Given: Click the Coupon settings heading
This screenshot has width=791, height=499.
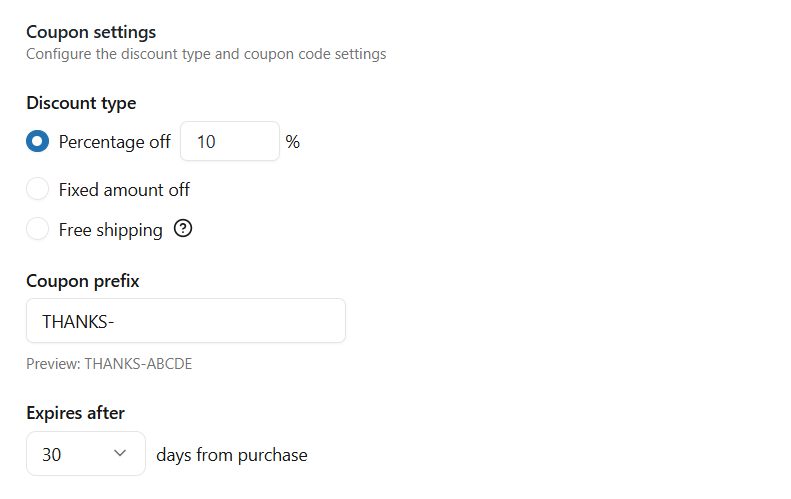Looking at the screenshot, I should tap(91, 33).
